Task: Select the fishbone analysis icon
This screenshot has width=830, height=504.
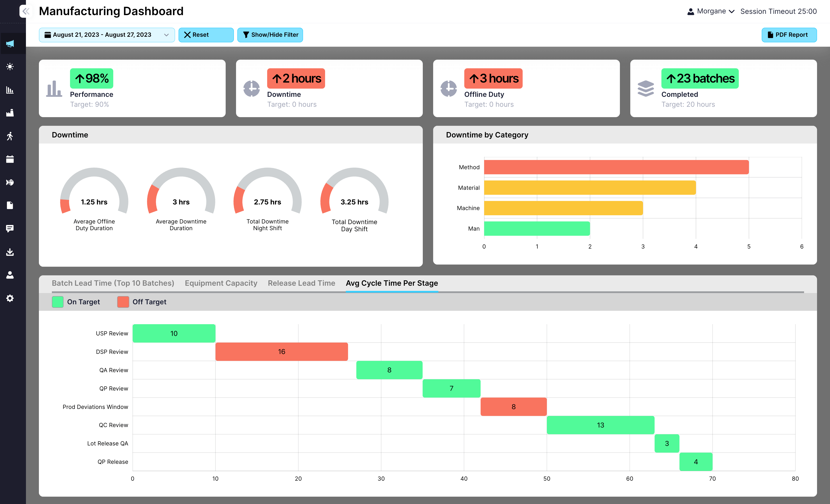Action: (10, 182)
